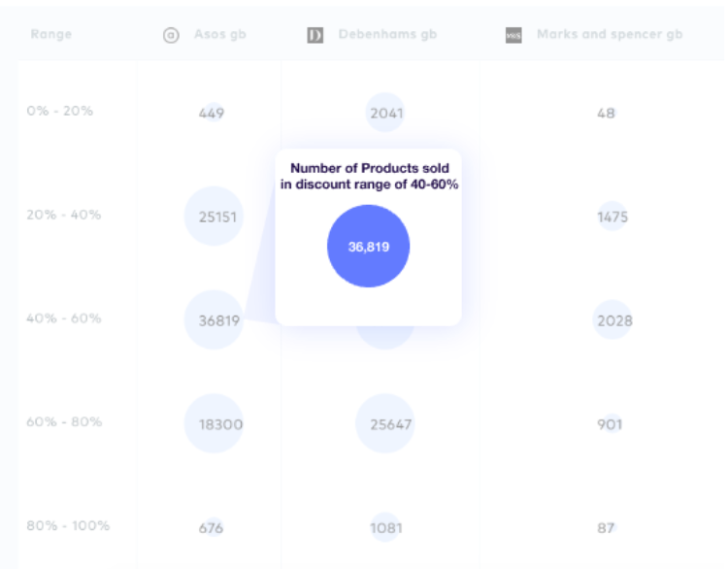This screenshot has width=728, height=569.
Task: Click the 40% - 60% range label
Action: click(64, 318)
